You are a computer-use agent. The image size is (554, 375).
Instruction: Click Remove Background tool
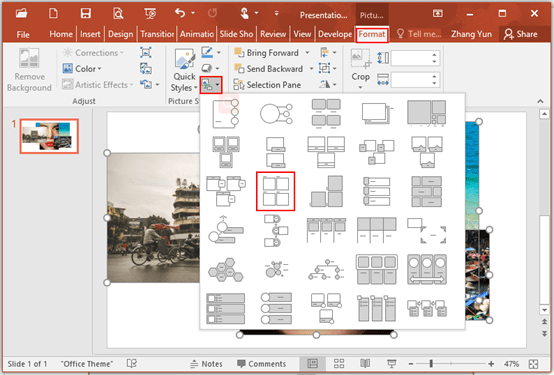click(29, 70)
